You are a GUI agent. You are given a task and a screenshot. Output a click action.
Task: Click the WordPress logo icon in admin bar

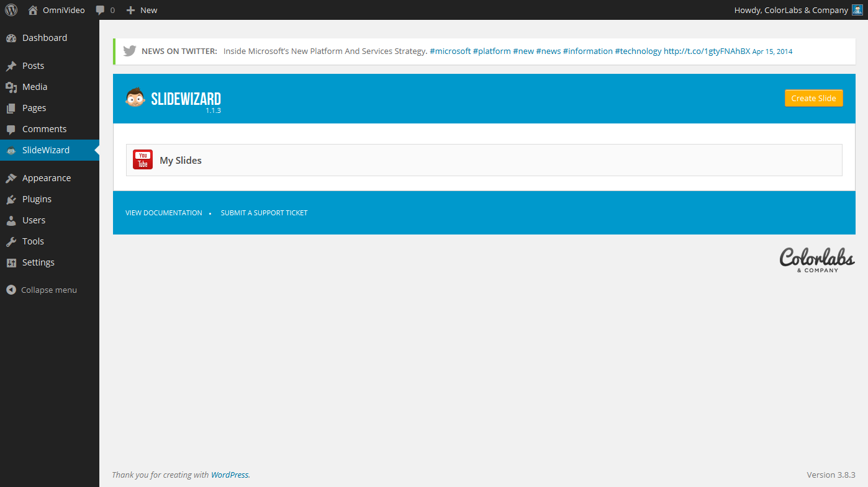11,10
